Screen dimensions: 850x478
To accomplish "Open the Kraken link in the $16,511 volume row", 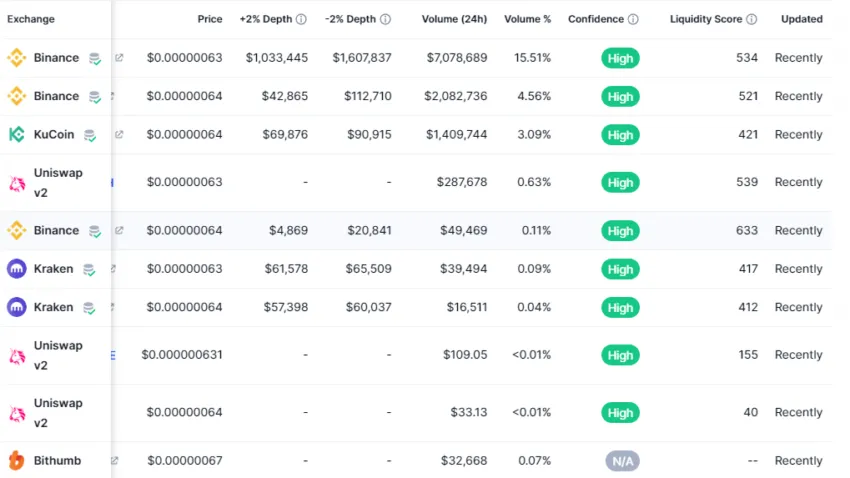I will coord(53,307).
